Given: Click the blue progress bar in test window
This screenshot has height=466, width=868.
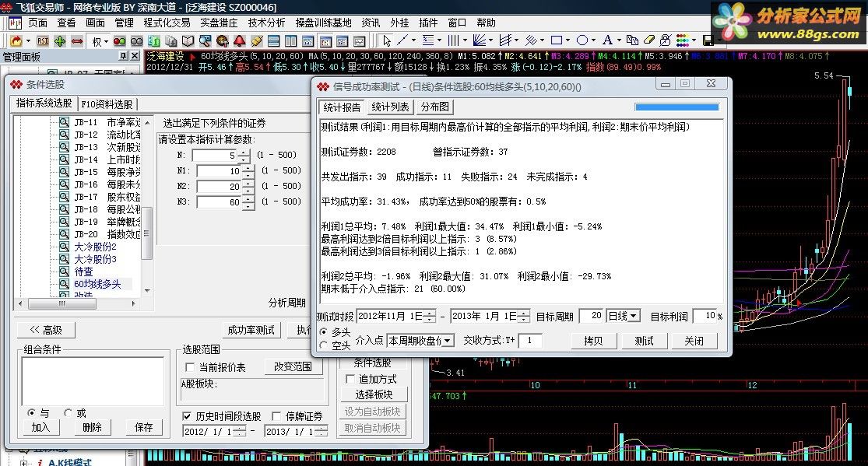Looking at the screenshot, I should 676,107.
